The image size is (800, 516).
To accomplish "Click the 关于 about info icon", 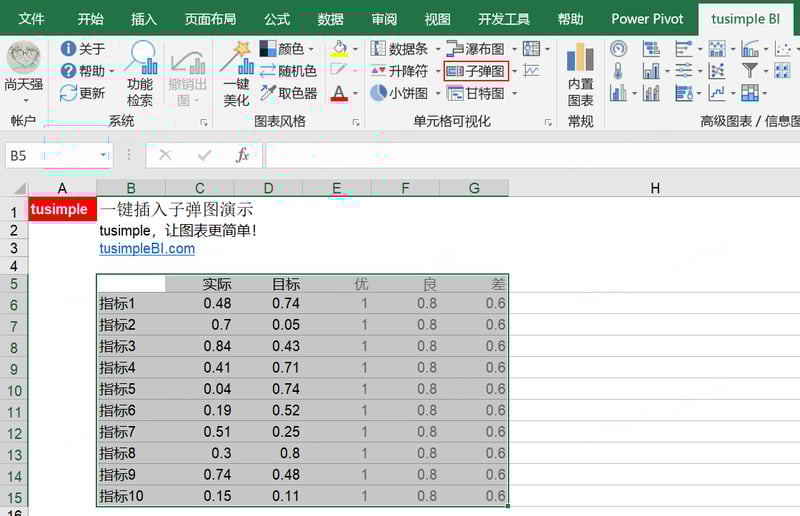I will tap(68, 49).
